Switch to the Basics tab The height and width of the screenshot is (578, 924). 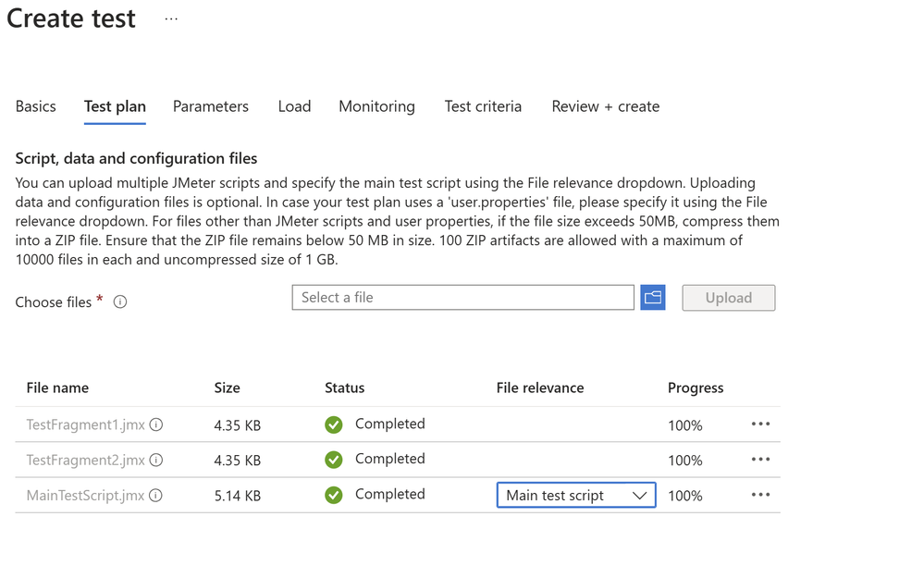[36, 106]
